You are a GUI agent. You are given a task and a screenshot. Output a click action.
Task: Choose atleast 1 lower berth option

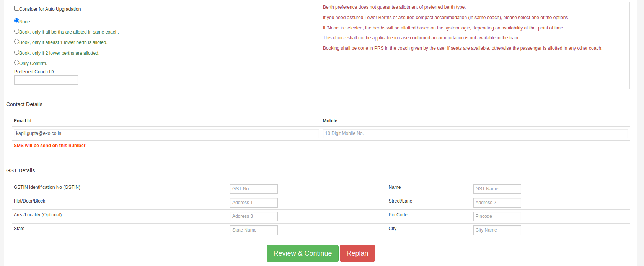pos(16,42)
